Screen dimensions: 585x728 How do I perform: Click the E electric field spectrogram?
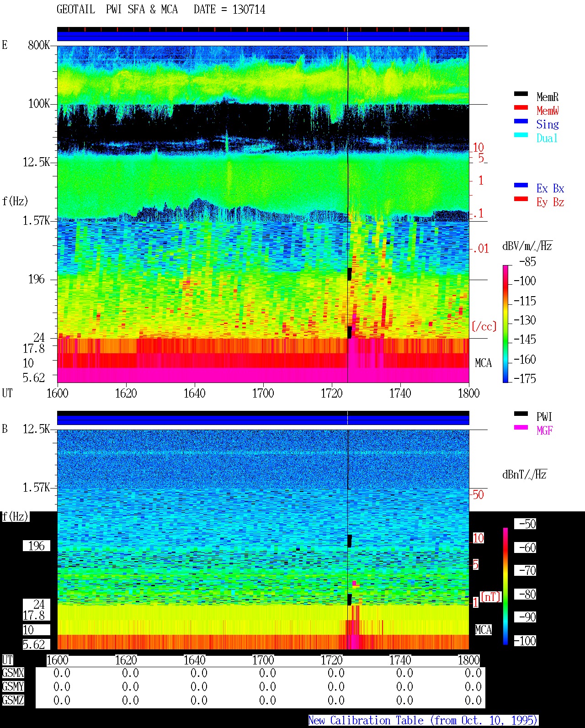coord(263,214)
